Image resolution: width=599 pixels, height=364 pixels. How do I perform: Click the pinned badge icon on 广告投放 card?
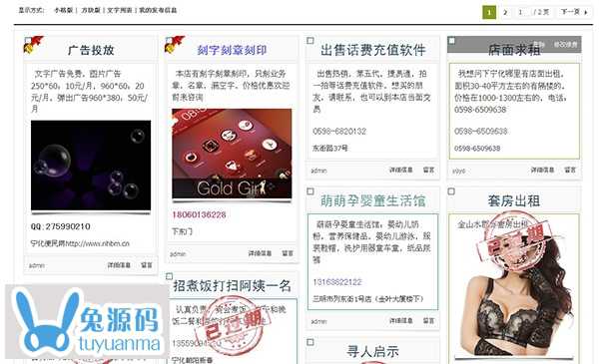[x=33, y=45]
